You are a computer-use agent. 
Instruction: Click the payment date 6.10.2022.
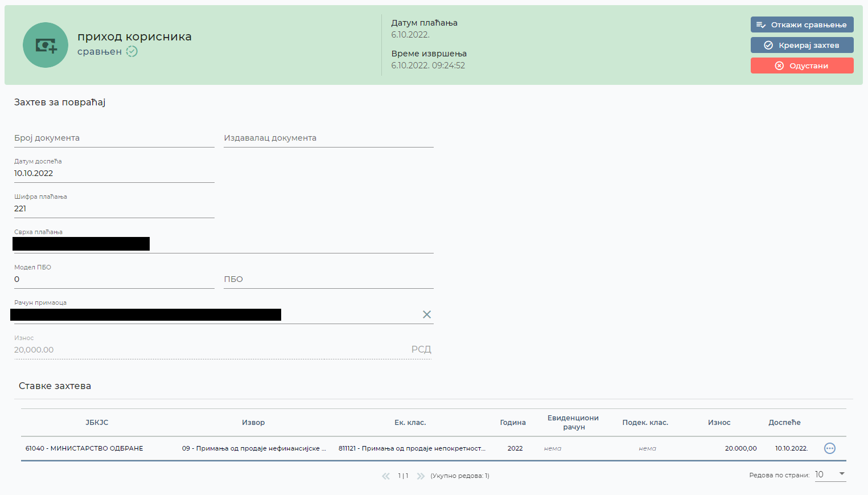[x=410, y=35]
